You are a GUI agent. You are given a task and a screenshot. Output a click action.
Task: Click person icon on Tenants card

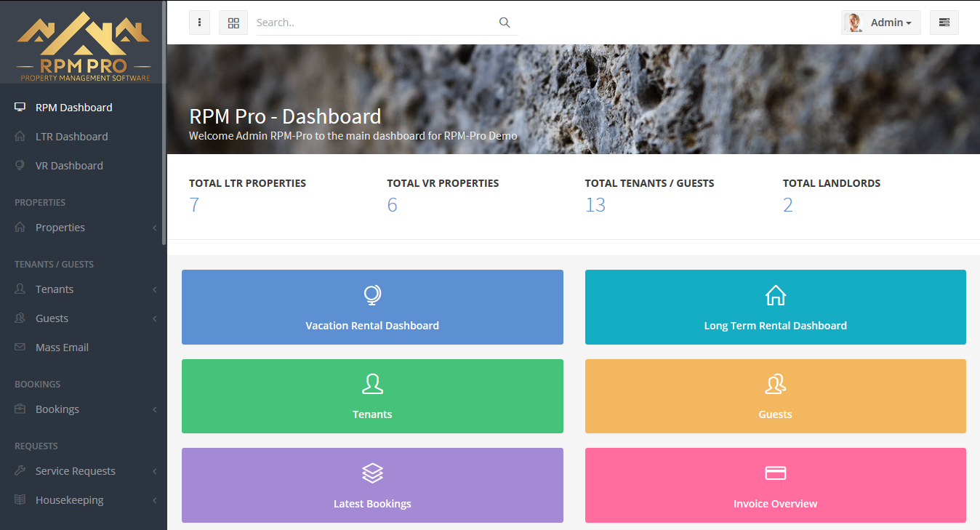pos(372,383)
